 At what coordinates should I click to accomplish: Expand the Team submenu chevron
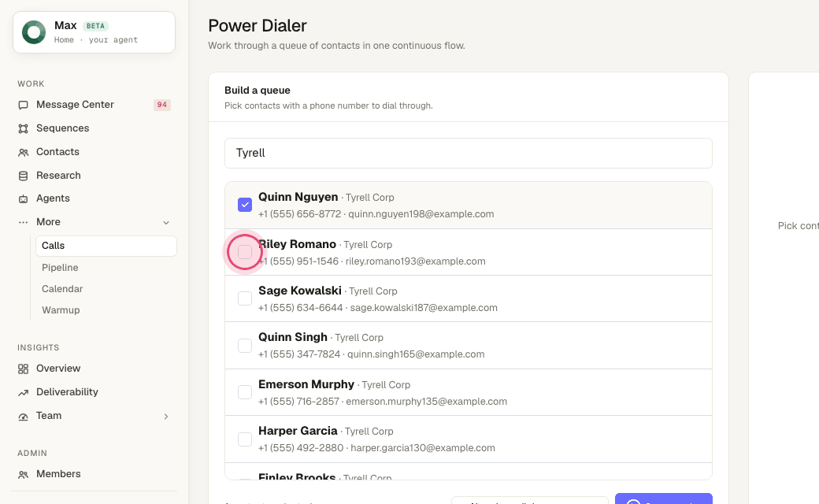[x=166, y=417]
